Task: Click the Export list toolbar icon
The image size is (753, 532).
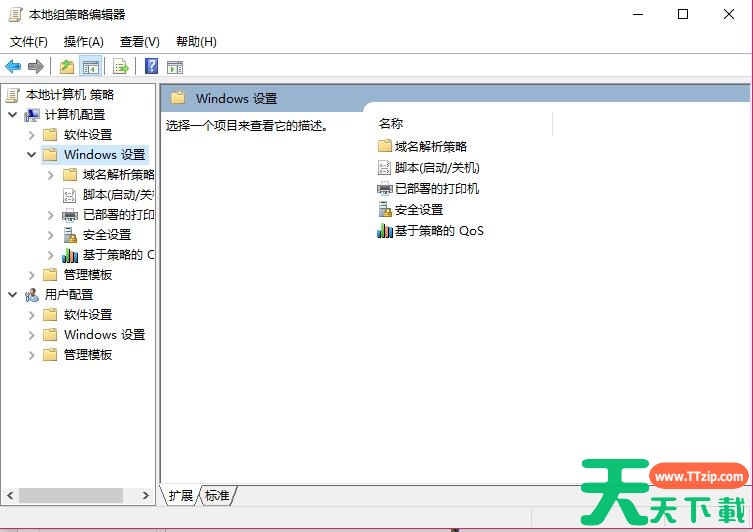Action: [121, 67]
